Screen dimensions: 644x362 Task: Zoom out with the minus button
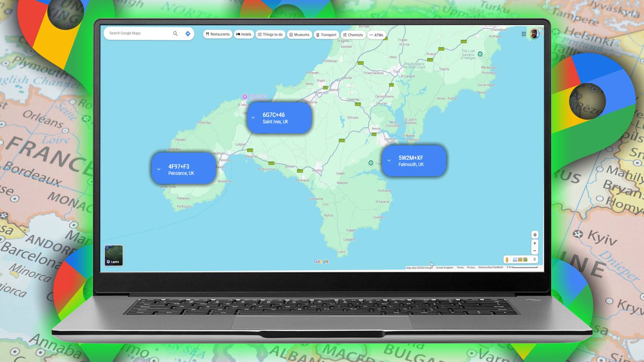tap(535, 251)
